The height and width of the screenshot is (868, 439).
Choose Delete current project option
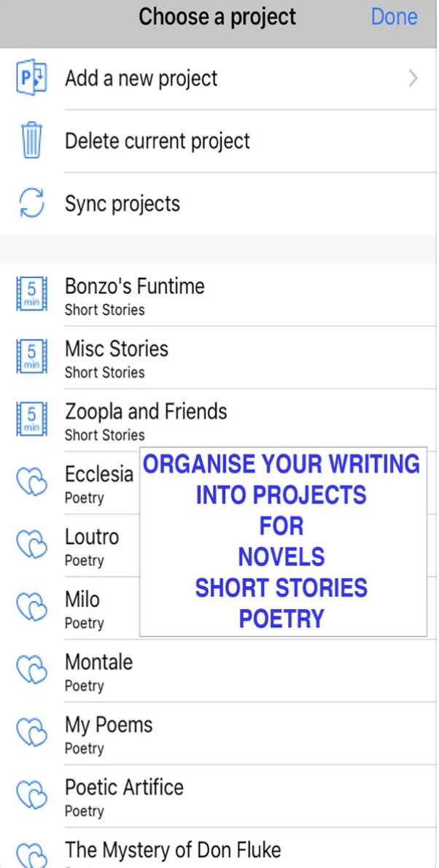158,141
